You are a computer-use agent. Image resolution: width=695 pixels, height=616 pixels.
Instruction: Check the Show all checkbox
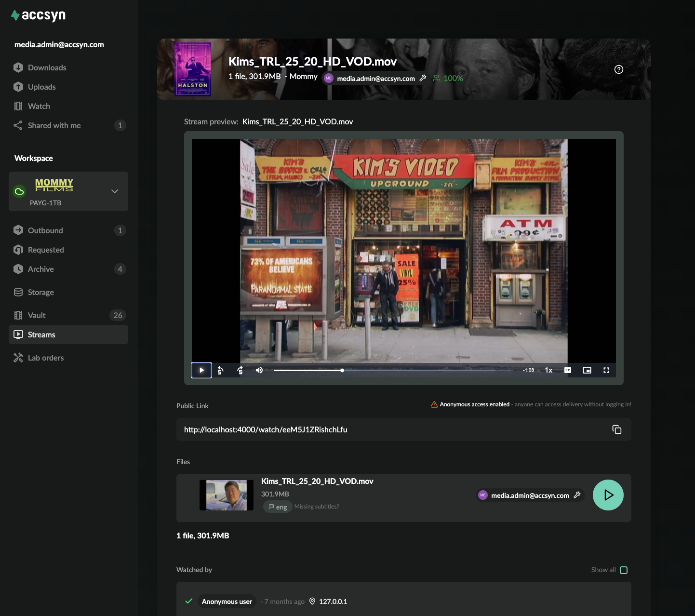pyautogui.click(x=624, y=570)
